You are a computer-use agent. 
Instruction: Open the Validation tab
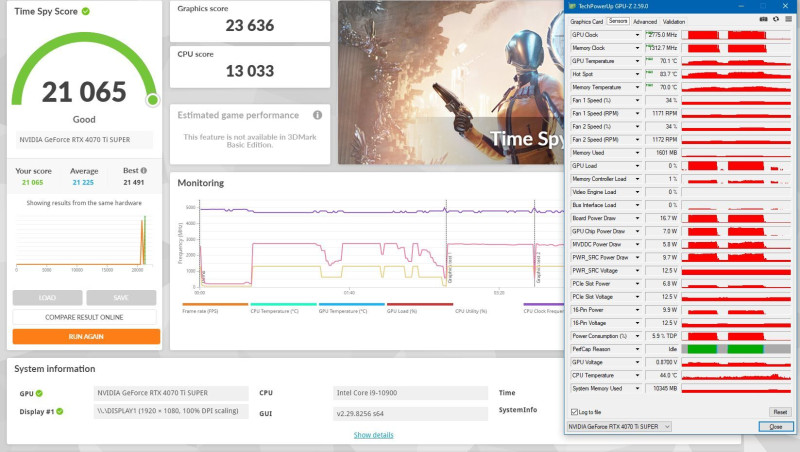tap(673, 21)
